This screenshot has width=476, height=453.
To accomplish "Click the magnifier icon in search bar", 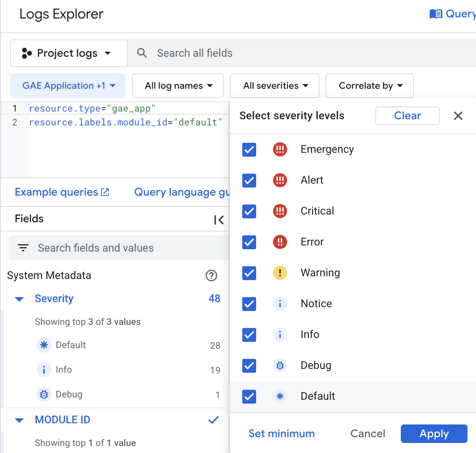I will click(142, 53).
